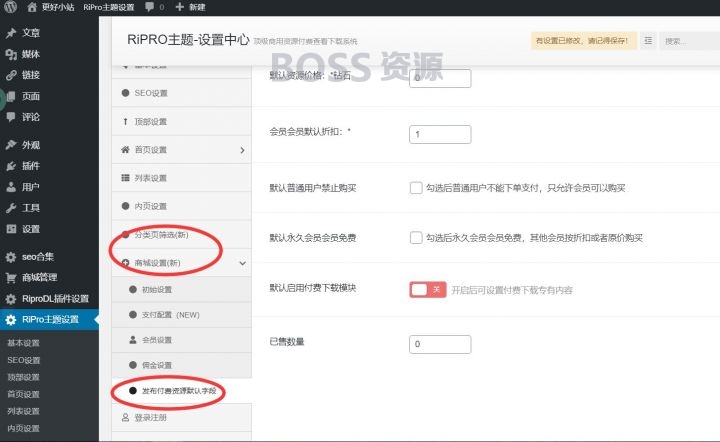Viewport: 720px width, 442px height.
Task: Click the sliders icon beside 设置
Action: pos(11,229)
